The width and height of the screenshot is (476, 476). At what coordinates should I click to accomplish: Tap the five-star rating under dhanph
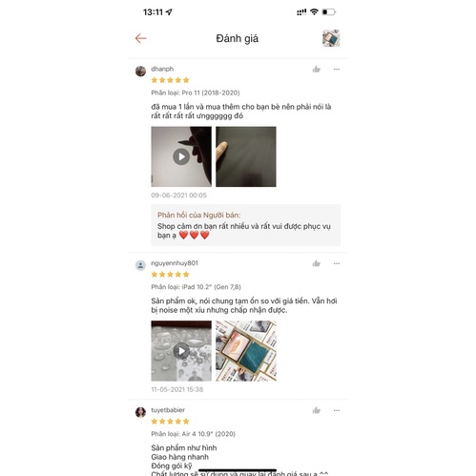pos(171,80)
